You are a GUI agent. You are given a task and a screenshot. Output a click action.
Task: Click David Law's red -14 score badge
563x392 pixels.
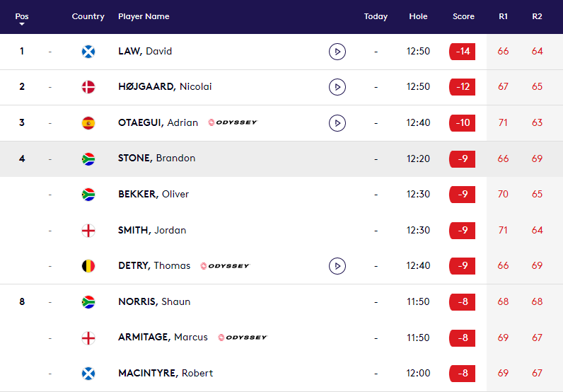(x=462, y=52)
